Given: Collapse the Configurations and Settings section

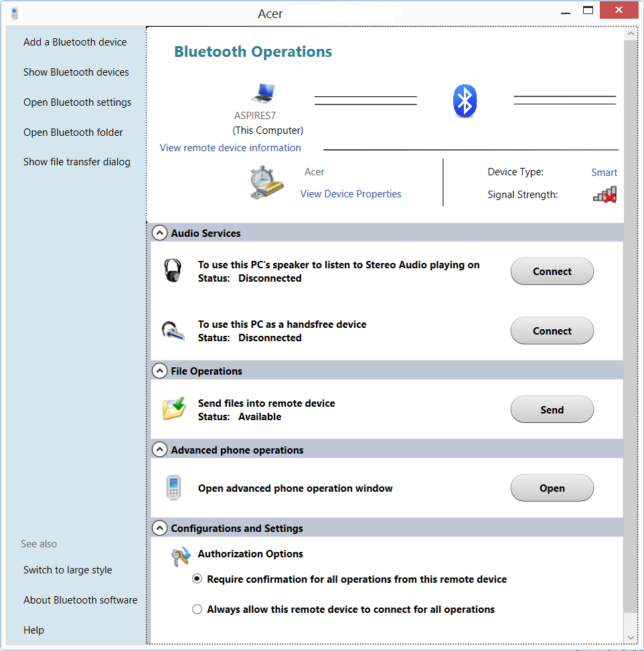Looking at the screenshot, I should [159, 528].
